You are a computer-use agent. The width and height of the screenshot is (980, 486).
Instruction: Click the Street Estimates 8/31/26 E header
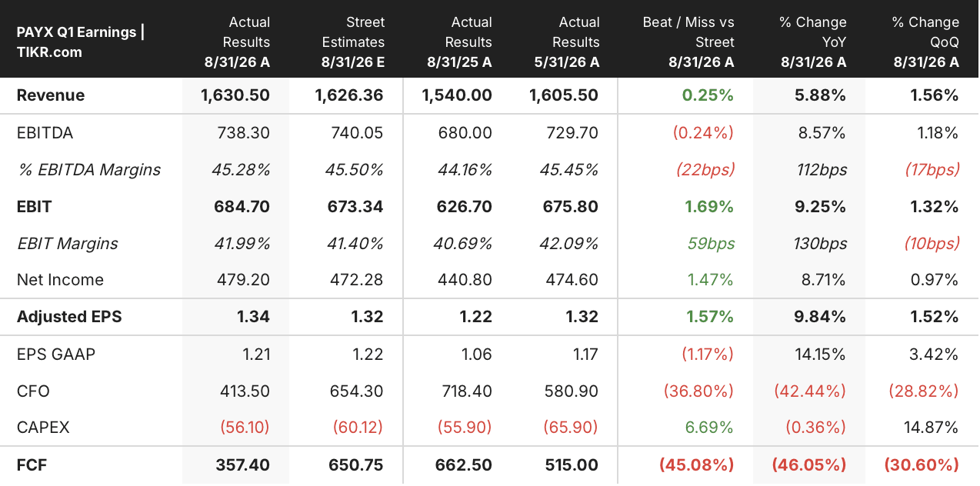tap(350, 42)
